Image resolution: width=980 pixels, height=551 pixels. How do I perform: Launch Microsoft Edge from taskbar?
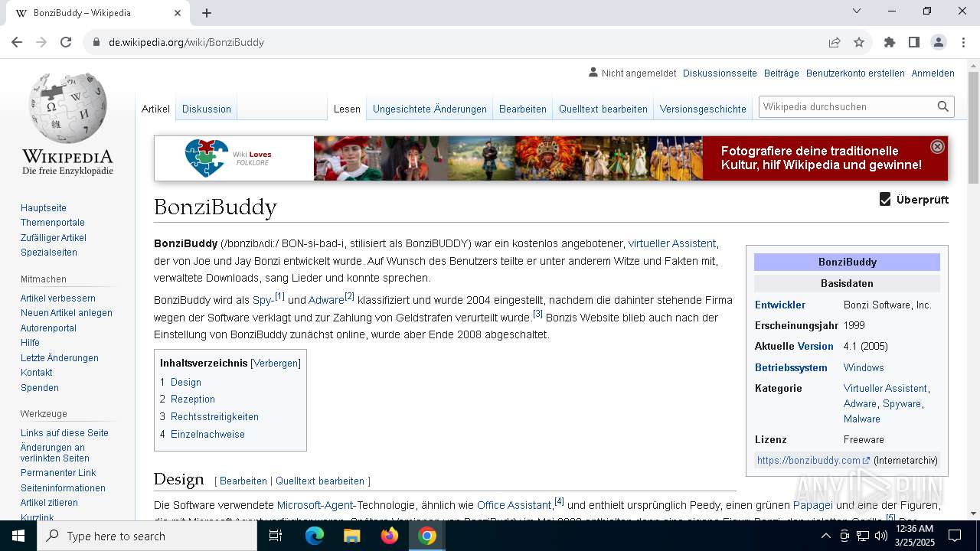point(315,536)
